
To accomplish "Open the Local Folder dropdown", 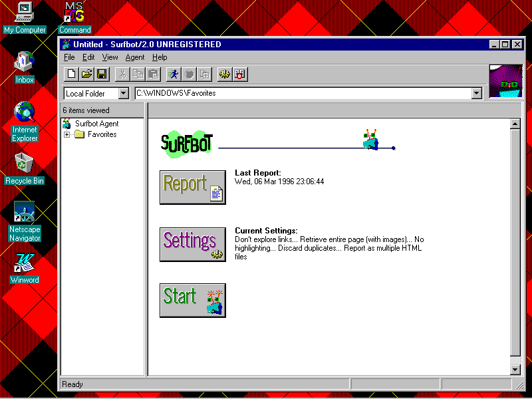I will 123,94.
